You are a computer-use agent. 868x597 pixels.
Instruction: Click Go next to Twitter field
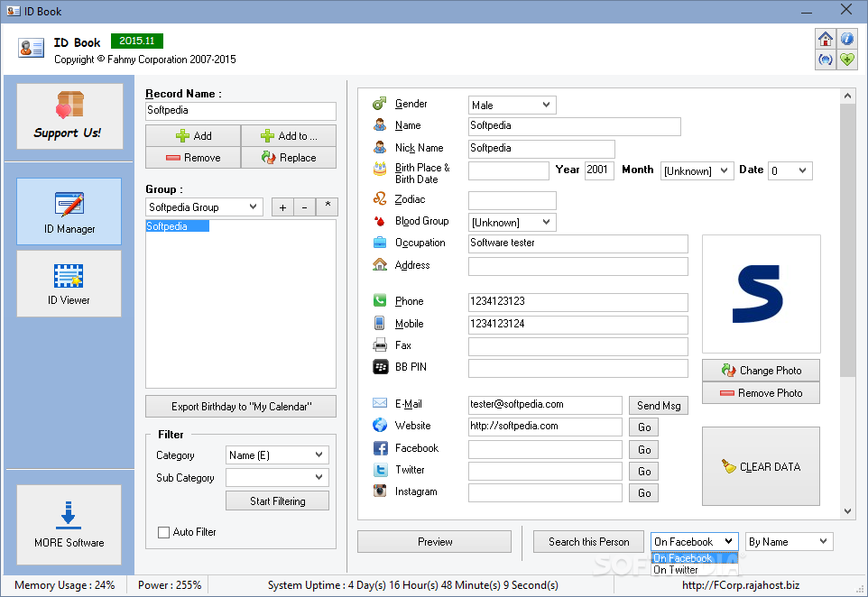coord(644,472)
